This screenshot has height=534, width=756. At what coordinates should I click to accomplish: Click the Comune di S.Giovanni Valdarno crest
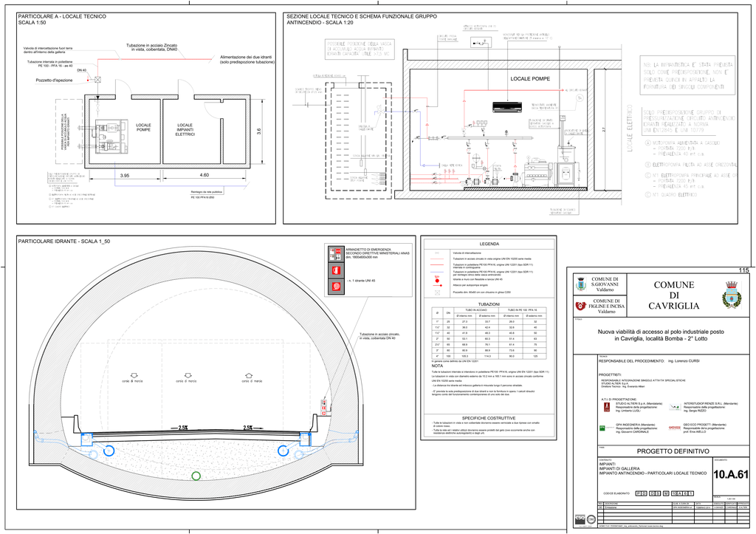580,285
